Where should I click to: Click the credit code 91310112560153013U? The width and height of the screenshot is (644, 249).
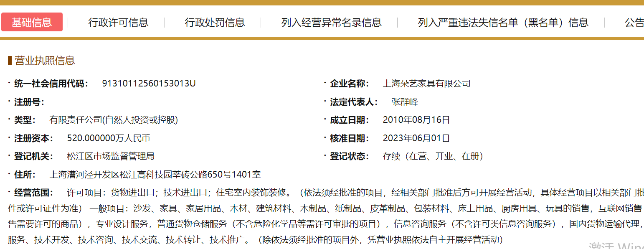pyautogui.click(x=149, y=84)
